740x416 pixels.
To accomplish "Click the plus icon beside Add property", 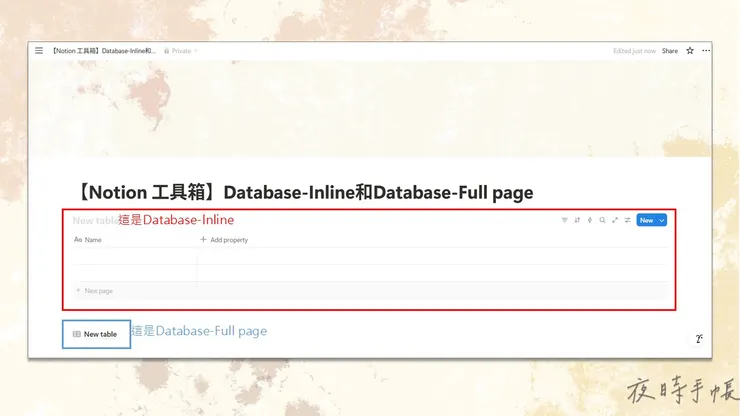I will [203, 239].
